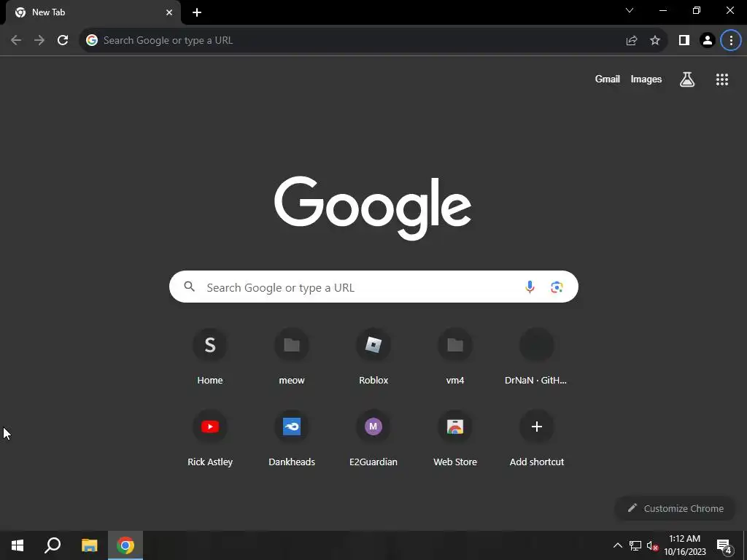This screenshot has height=560, width=747.
Task: Share this page using the share icon
Action: pos(632,41)
